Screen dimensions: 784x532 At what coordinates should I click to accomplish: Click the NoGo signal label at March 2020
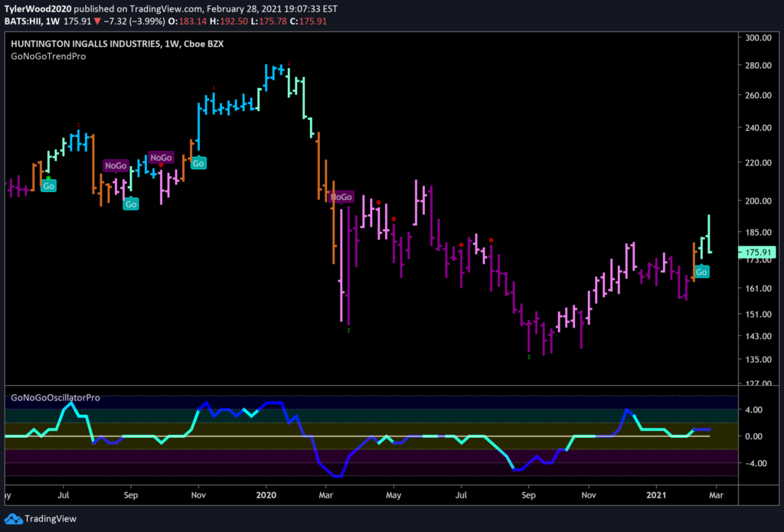(x=341, y=197)
